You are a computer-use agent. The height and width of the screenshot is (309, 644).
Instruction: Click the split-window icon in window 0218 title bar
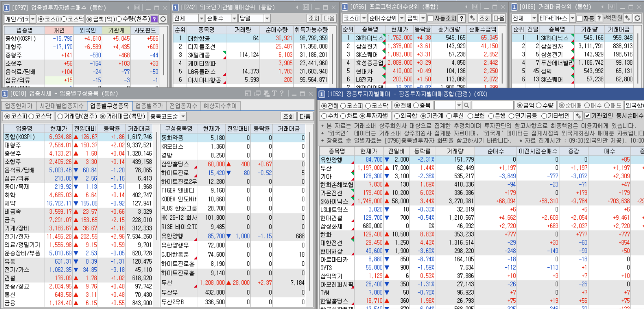pos(248,94)
